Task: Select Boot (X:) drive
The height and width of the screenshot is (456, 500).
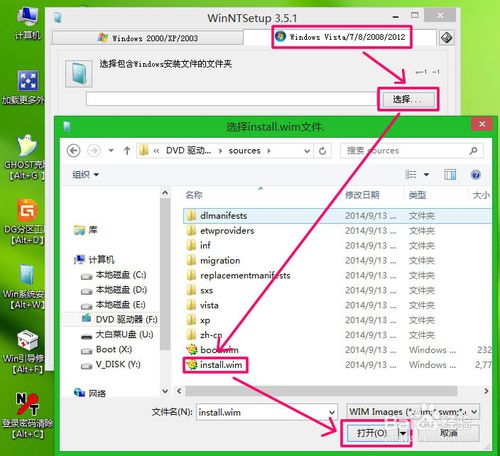Action: click(107, 349)
